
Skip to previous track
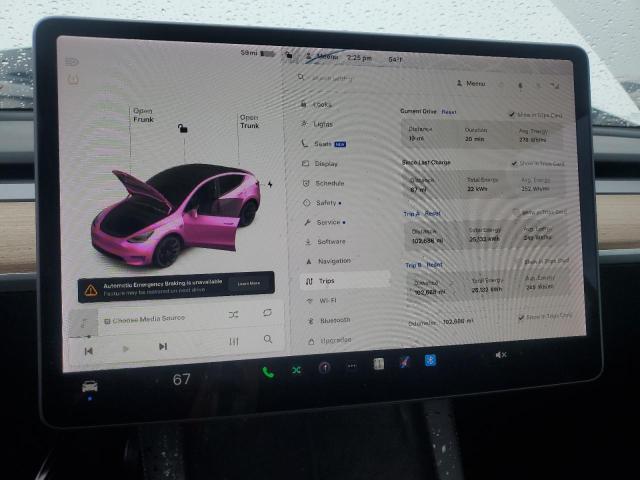[x=89, y=351]
